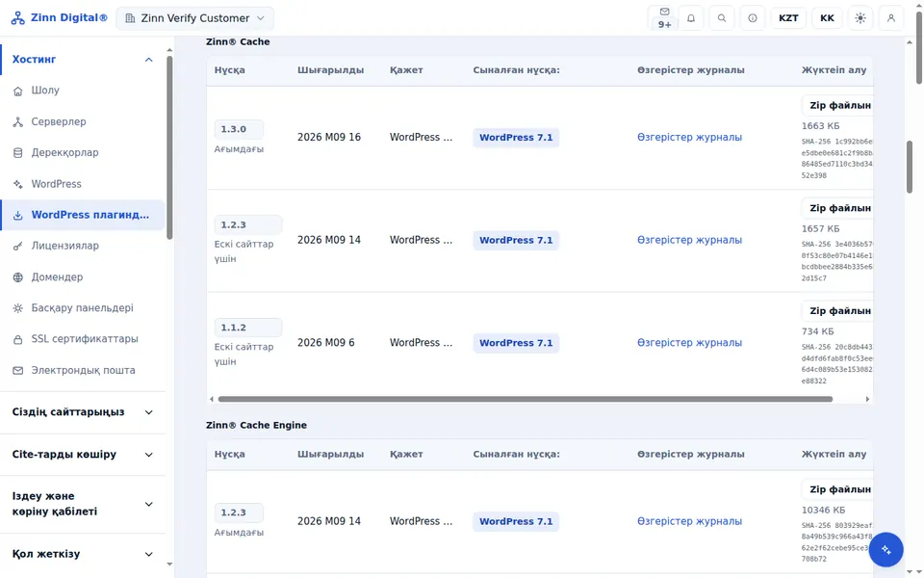Click the floating sparkle assistant button
924x578 pixels.
click(885, 550)
